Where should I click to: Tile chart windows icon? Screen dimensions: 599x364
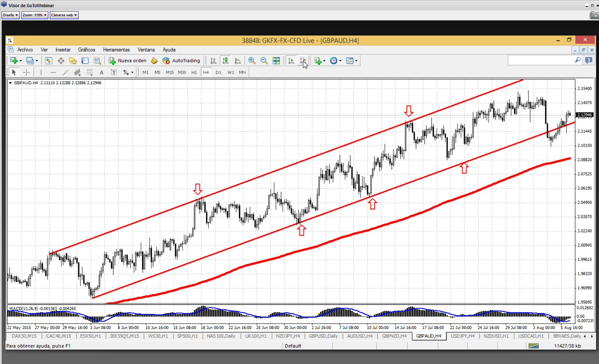276,61
